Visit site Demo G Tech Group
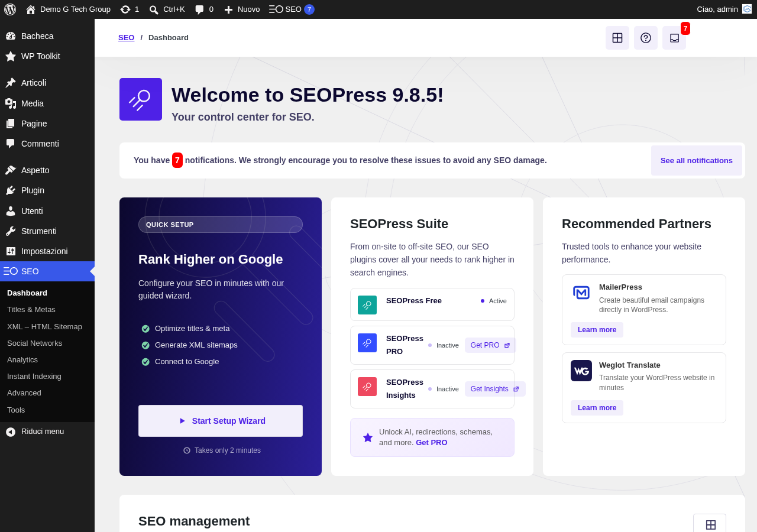Viewport: 757px width, 532px height. coord(68,9)
